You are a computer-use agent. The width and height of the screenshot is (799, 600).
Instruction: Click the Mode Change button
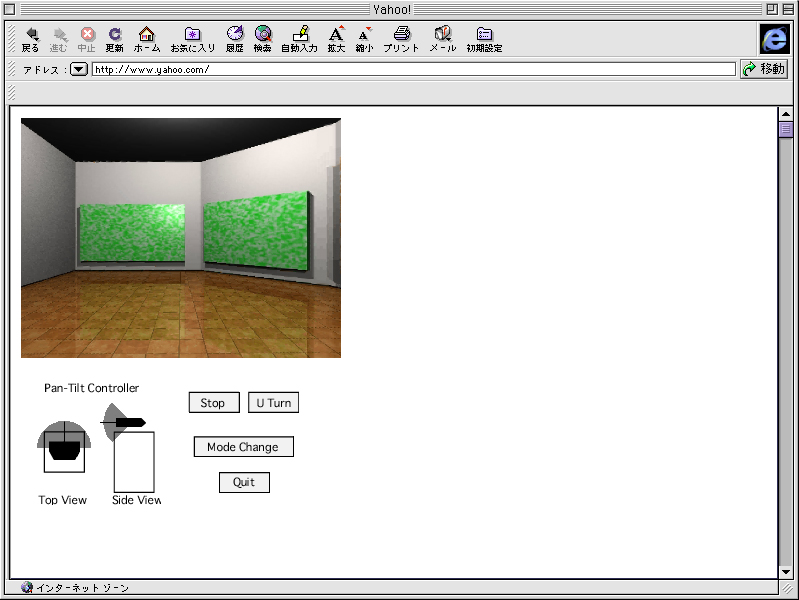tap(244, 447)
